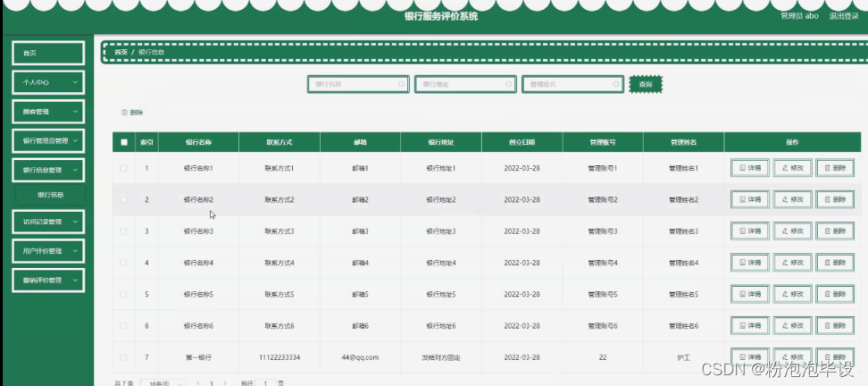
Task: Expand the 访问记录管理 sidebar menu
Action: coord(48,222)
